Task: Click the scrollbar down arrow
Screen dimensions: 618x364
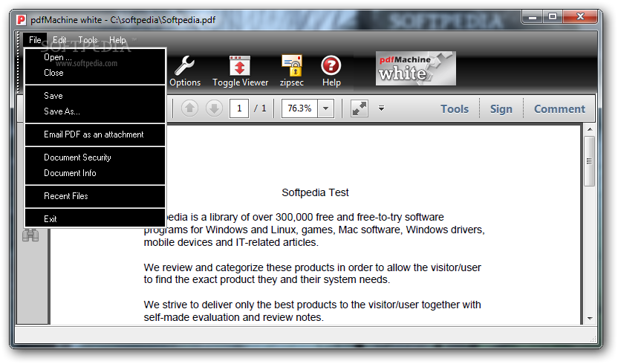Action: pyautogui.click(x=590, y=318)
